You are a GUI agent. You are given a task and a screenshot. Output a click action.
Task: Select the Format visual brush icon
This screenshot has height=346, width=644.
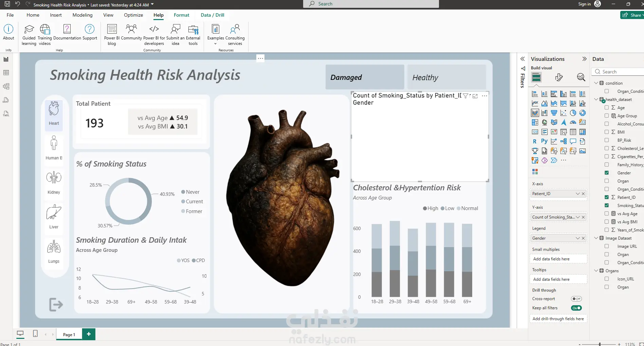click(559, 77)
